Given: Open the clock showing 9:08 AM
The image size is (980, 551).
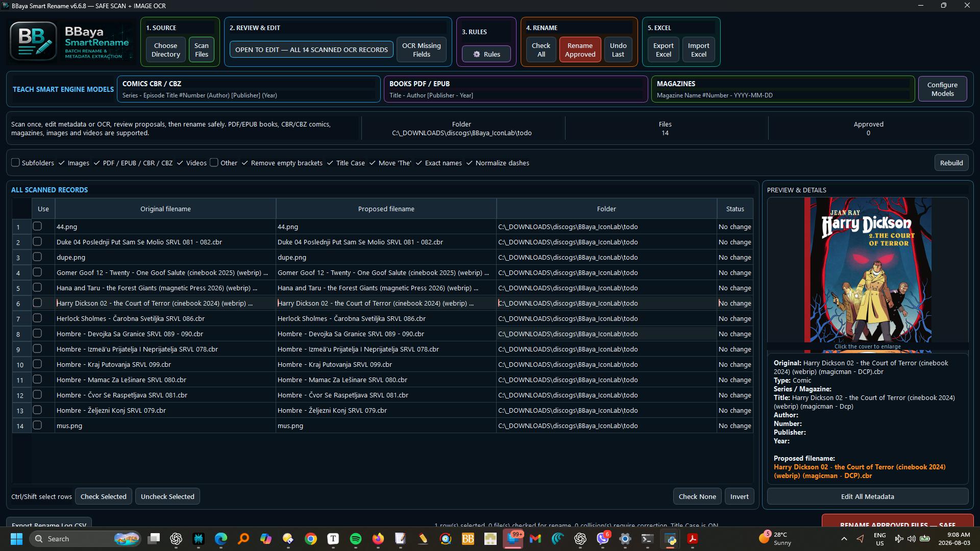Looking at the screenshot, I should pyautogui.click(x=954, y=539).
